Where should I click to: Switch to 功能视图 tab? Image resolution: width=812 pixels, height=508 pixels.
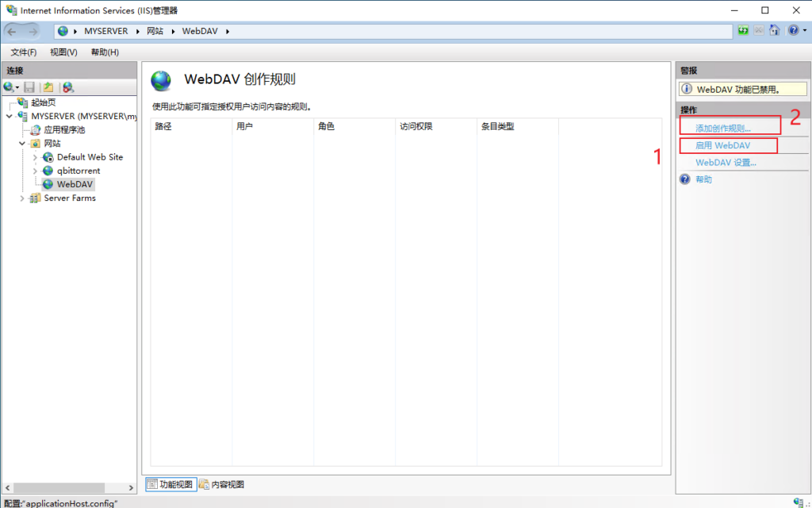tap(171, 484)
